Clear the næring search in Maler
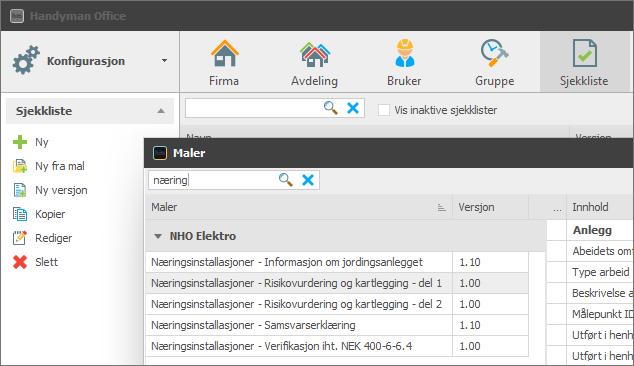 (308, 180)
